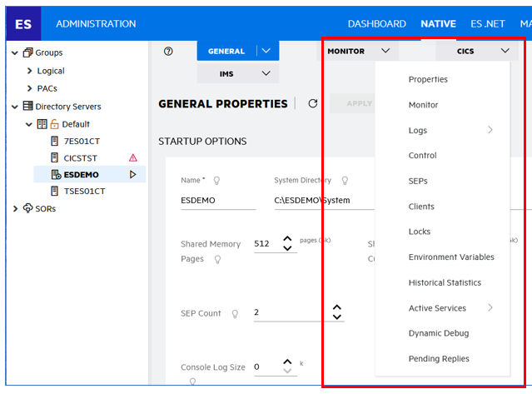This screenshot has width=532, height=394.
Task: Decrease Shared Memory Pages value
Action: [x=287, y=248]
